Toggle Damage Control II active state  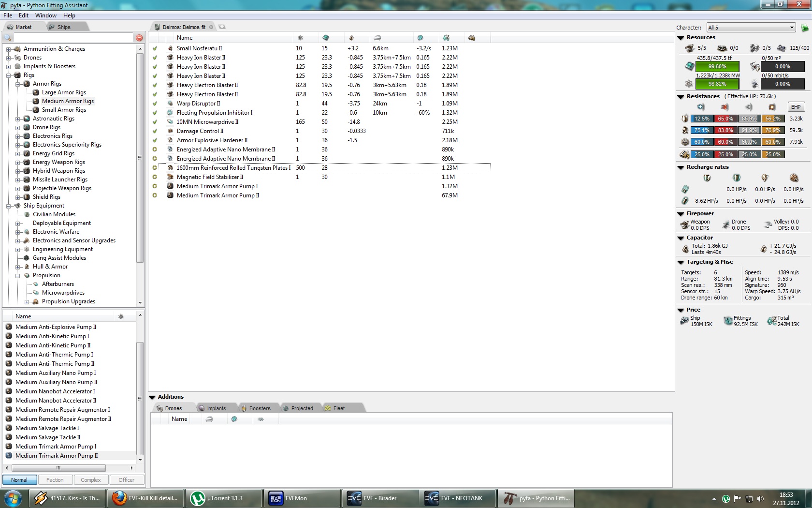(x=155, y=131)
